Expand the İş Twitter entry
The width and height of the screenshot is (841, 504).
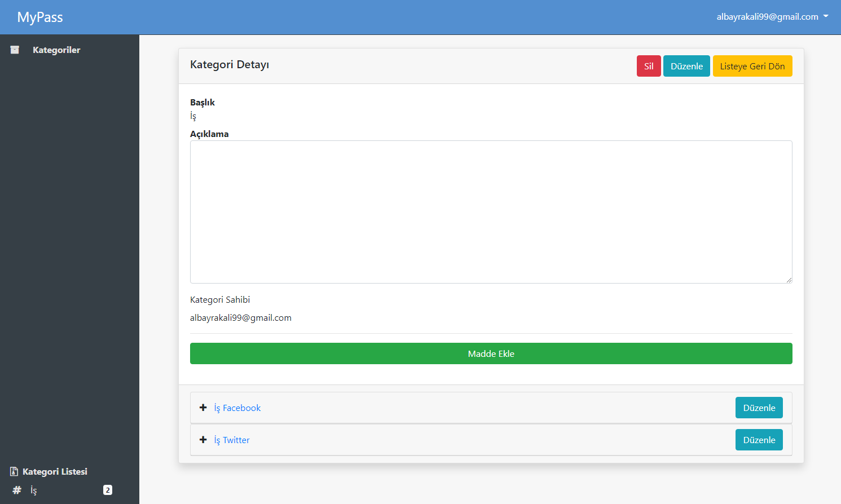coord(203,440)
